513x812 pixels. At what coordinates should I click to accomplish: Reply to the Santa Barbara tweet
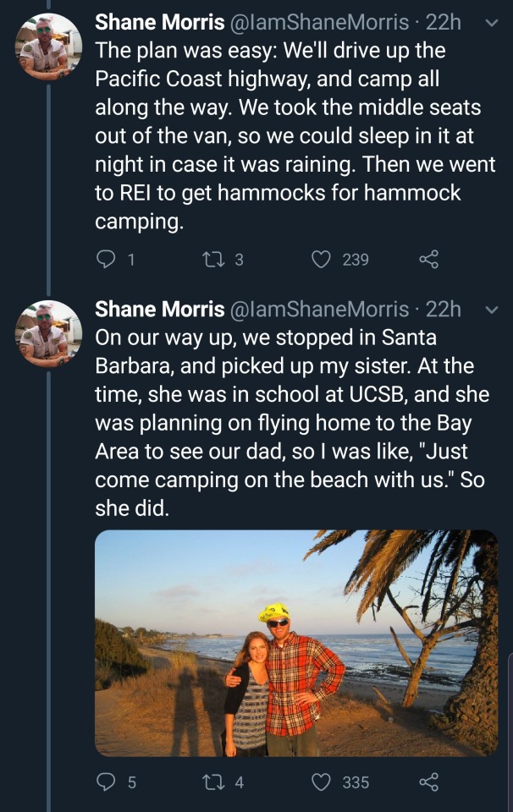click(x=106, y=782)
